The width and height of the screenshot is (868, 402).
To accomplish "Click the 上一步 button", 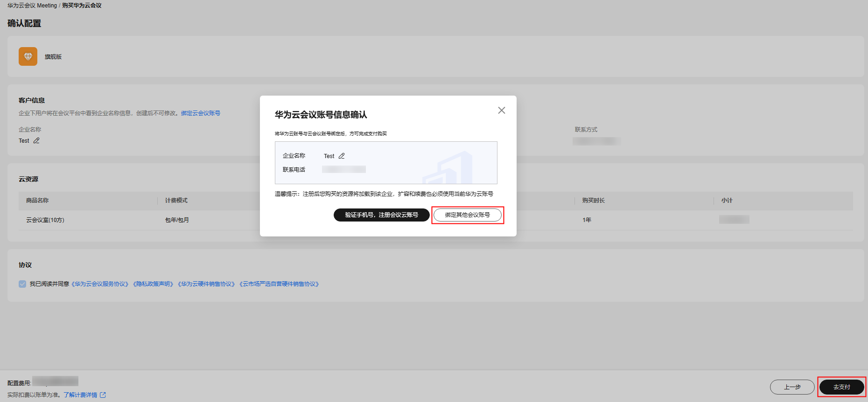I will pyautogui.click(x=792, y=387).
